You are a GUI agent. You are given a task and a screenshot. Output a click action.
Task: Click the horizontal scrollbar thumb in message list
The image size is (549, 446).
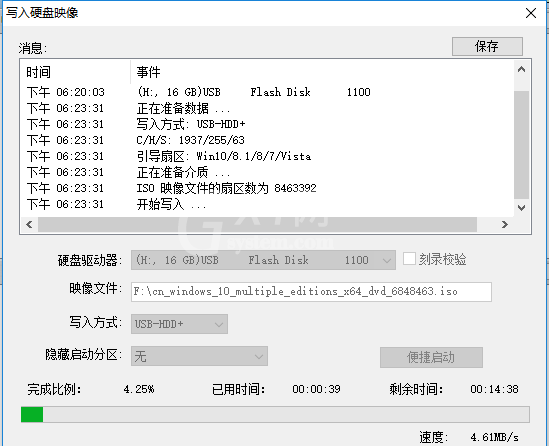(x=257, y=224)
